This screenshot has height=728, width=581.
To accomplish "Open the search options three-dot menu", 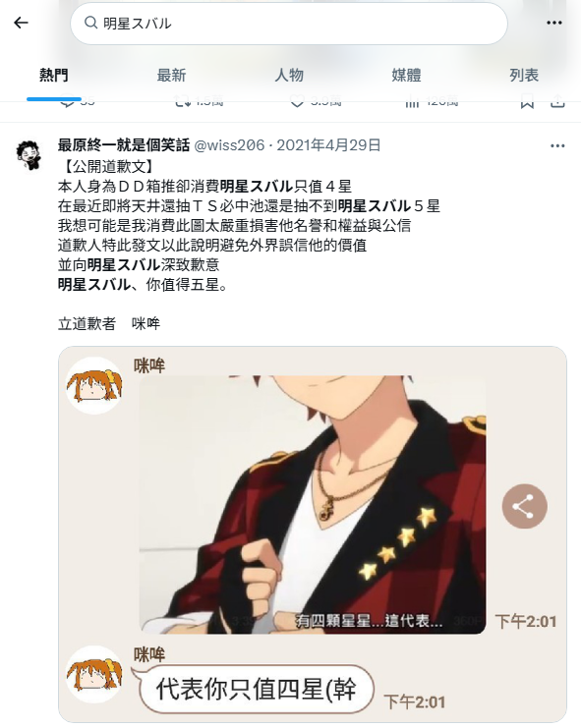I will pos(554,23).
